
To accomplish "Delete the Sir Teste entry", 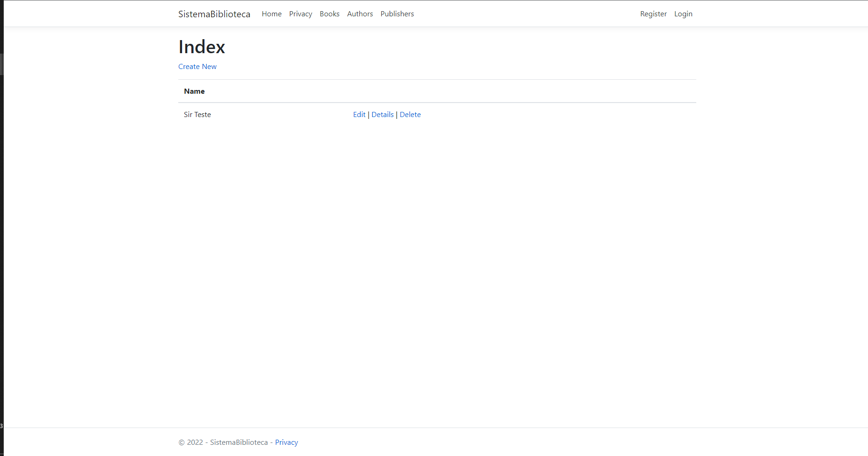I will coord(410,114).
